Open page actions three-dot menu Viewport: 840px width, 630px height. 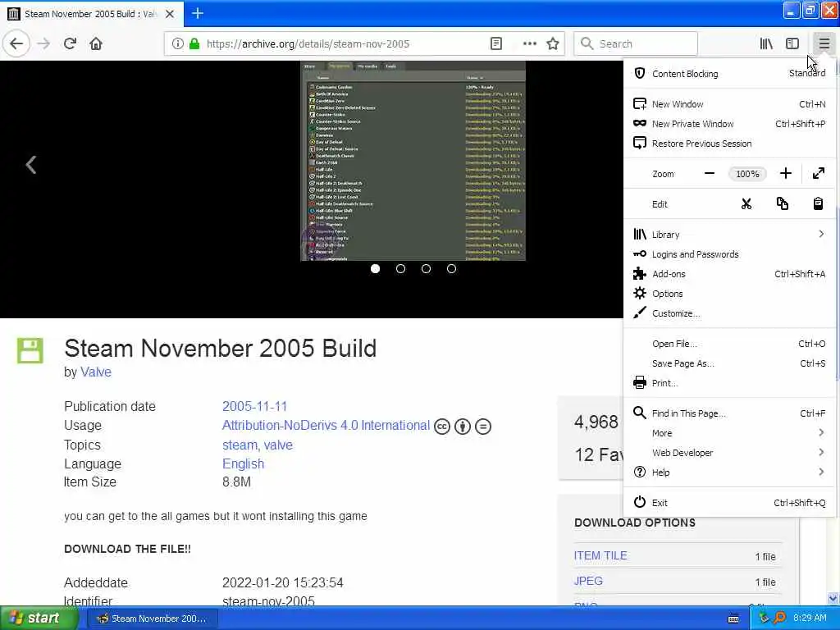[529, 43]
